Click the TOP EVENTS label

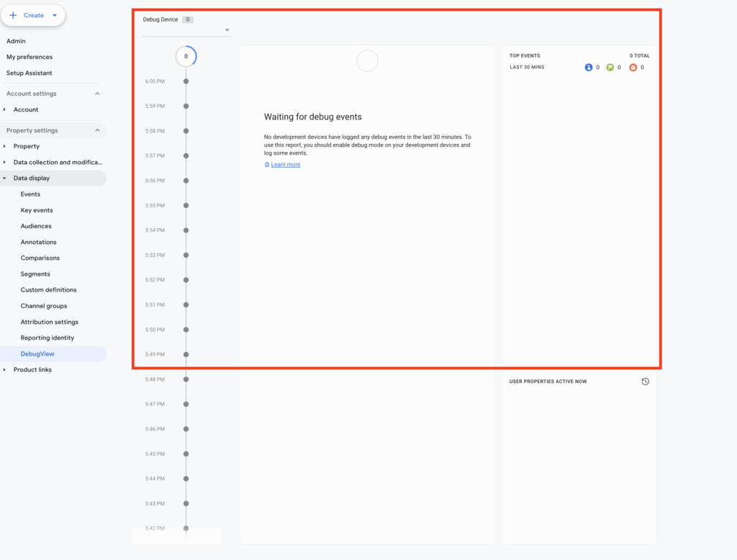(525, 55)
